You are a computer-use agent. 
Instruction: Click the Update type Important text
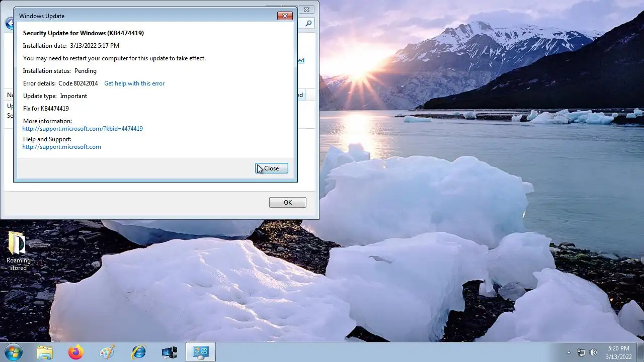pos(55,96)
